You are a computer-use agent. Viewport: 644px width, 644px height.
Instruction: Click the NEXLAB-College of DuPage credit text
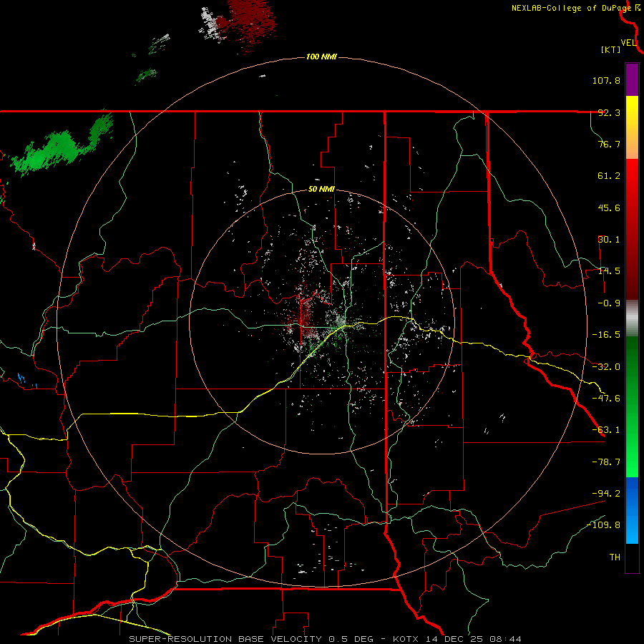571,8
